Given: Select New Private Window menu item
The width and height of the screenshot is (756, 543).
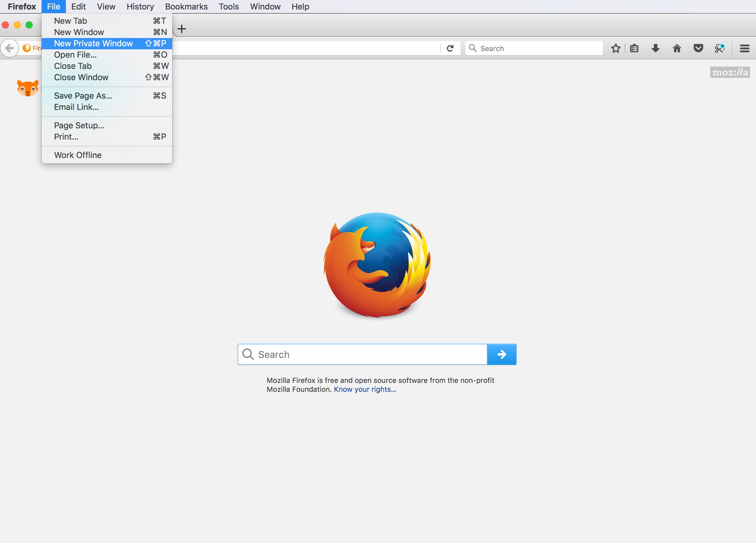Looking at the screenshot, I should click(107, 43).
